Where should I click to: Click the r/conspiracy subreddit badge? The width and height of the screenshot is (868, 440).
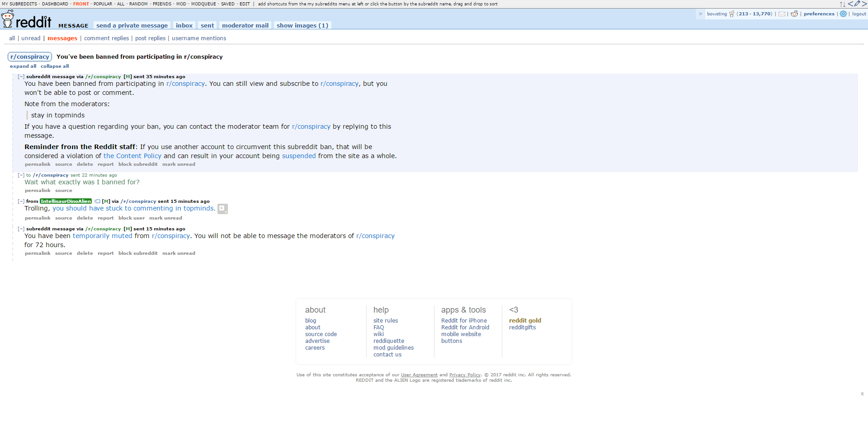click(x=30, y=57)
